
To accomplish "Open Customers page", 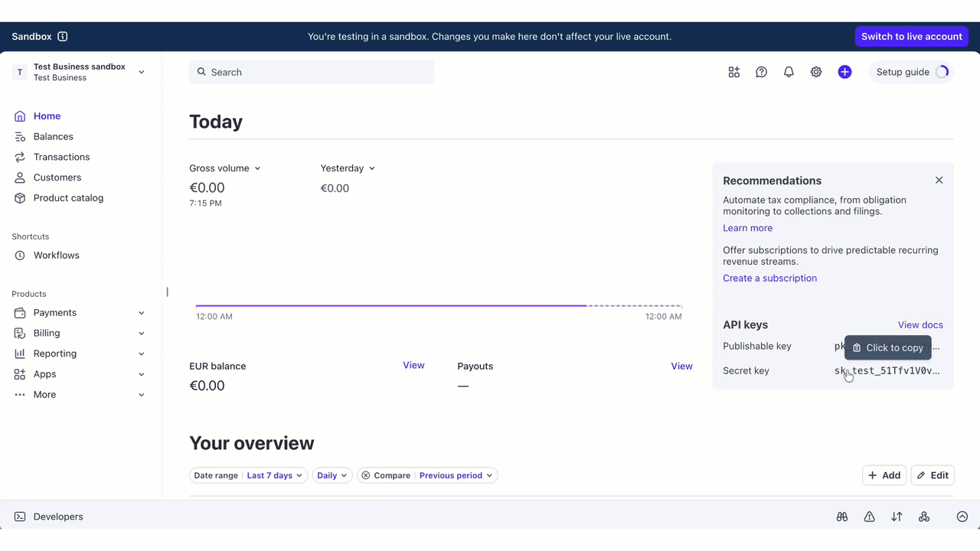I will coord(57,178).
